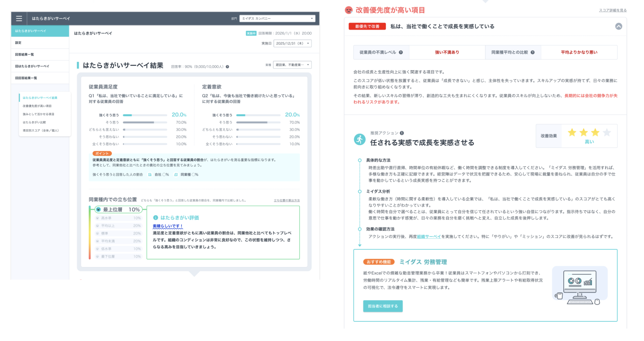Click the help icon beside 回答率
This screenshot has height=341, width=644.
pos(227,67)
